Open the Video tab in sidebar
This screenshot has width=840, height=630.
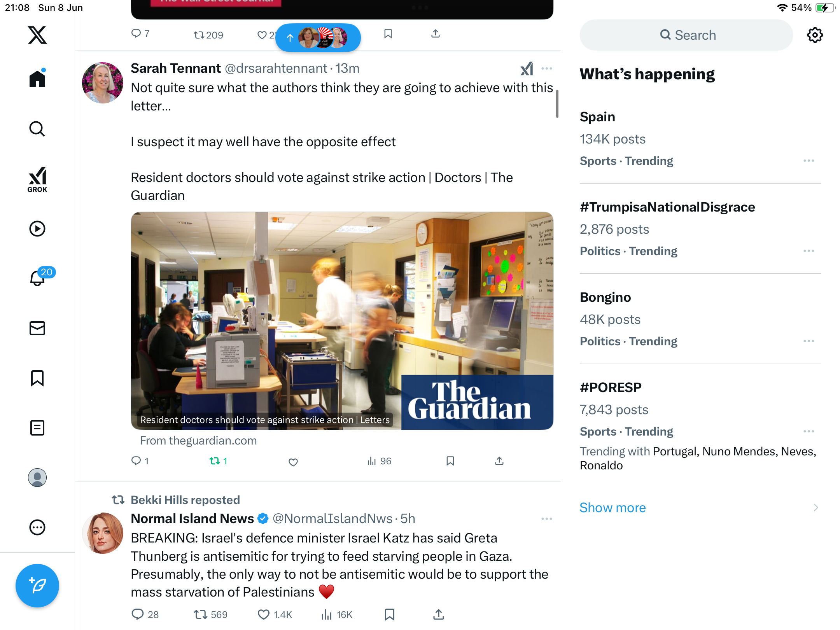coord(37,229)
